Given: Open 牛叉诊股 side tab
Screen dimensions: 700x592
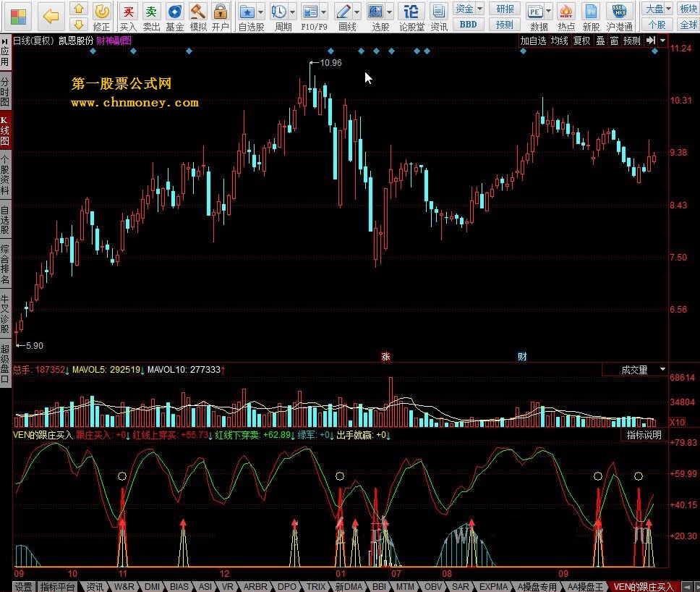Looking at the screenshot, I should [x=5, y=314].
